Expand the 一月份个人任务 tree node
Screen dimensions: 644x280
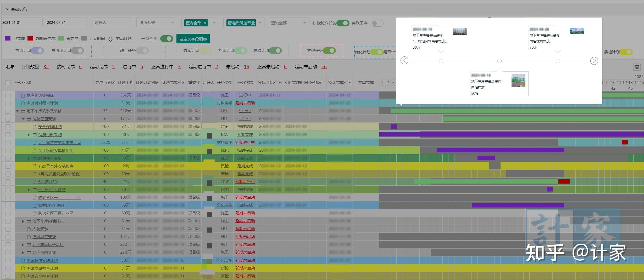(x=29, y=190)
